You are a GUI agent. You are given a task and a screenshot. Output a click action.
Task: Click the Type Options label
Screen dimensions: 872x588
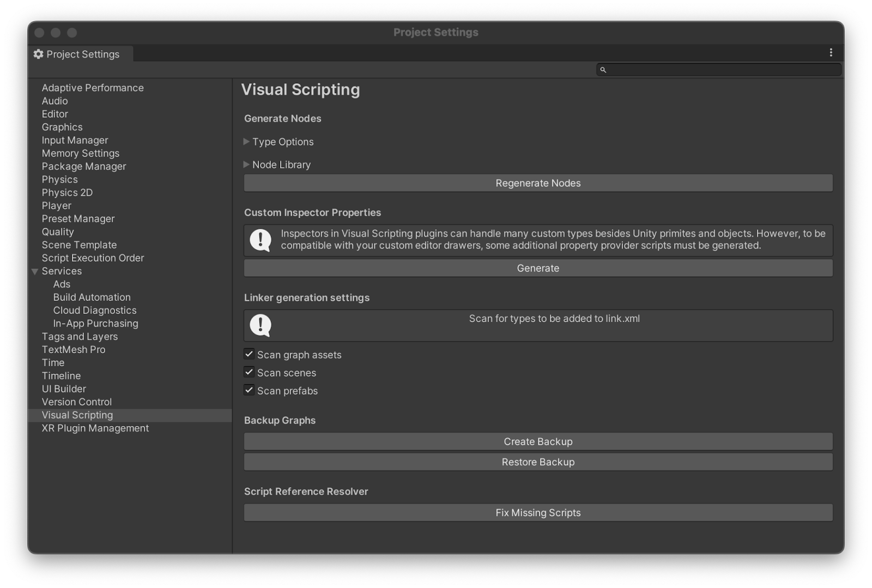(x=283, y=142)
